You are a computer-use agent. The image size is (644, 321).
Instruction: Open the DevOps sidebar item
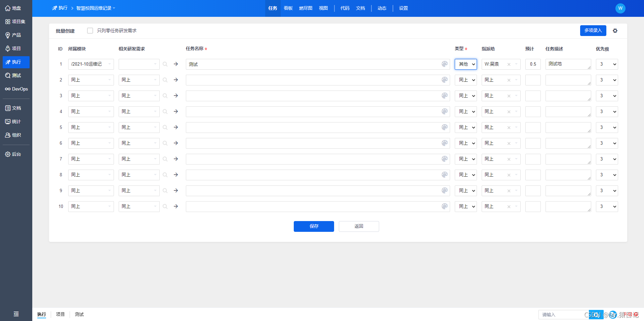point(16,89)
